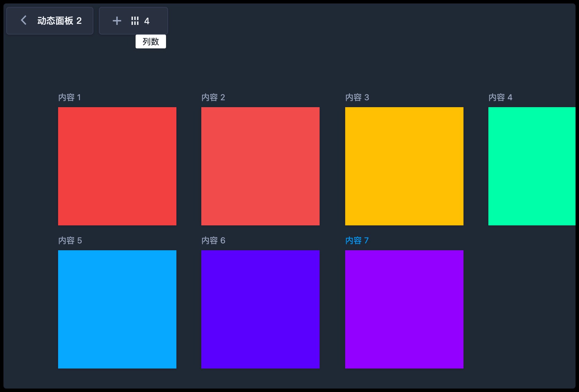The image size is (579, 392).
Task: Click the 内容 2 label
Action: coord(213,97)
